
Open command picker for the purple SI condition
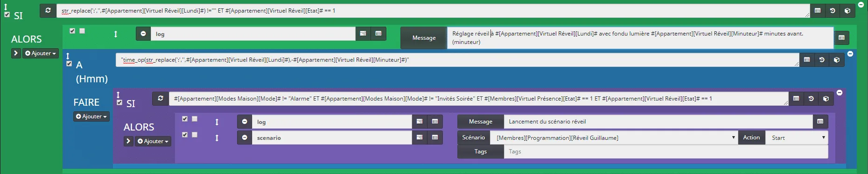coord(796,98)
